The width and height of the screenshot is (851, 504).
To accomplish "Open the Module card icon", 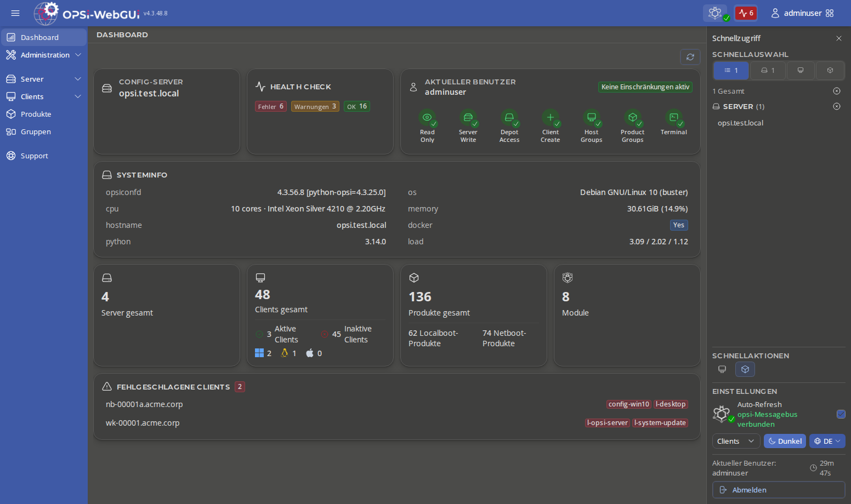I will (568, 278).
